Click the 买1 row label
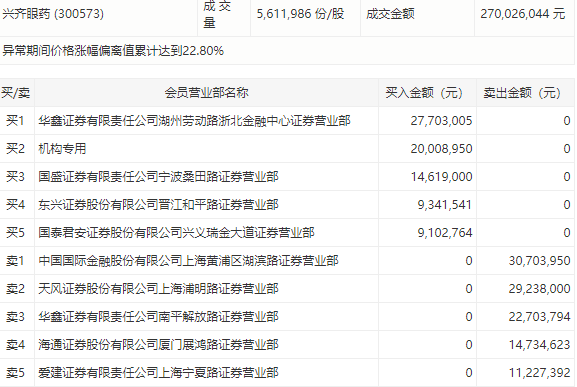The width and height of the screenshot is (577, 387). click(x=15, y=121)
